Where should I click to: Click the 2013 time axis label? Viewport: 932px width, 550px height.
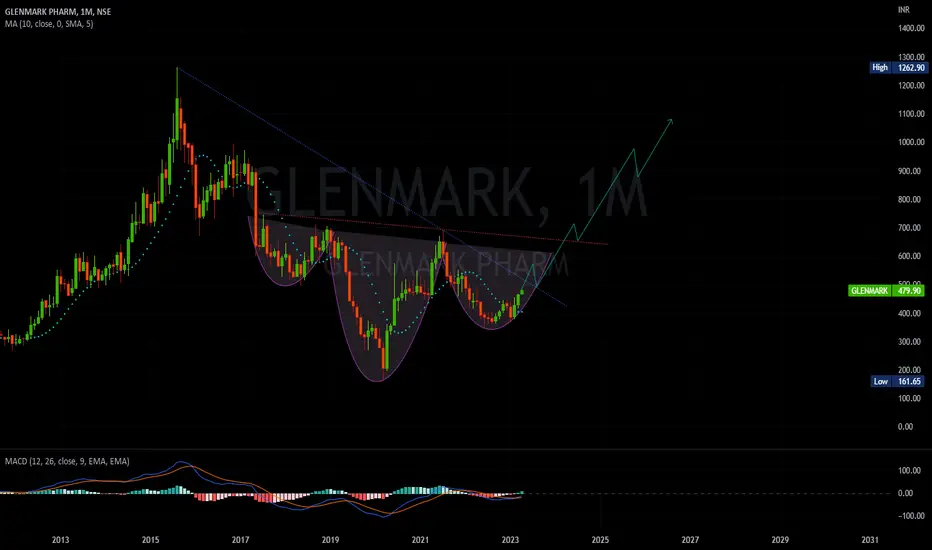click(60, 540)
